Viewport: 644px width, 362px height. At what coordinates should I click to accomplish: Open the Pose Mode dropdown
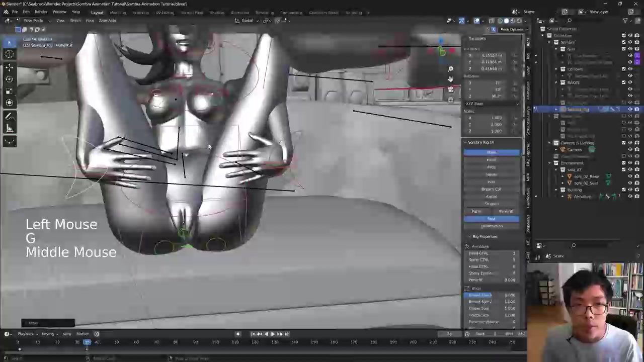pyautogui.click(x=33, y=21)
